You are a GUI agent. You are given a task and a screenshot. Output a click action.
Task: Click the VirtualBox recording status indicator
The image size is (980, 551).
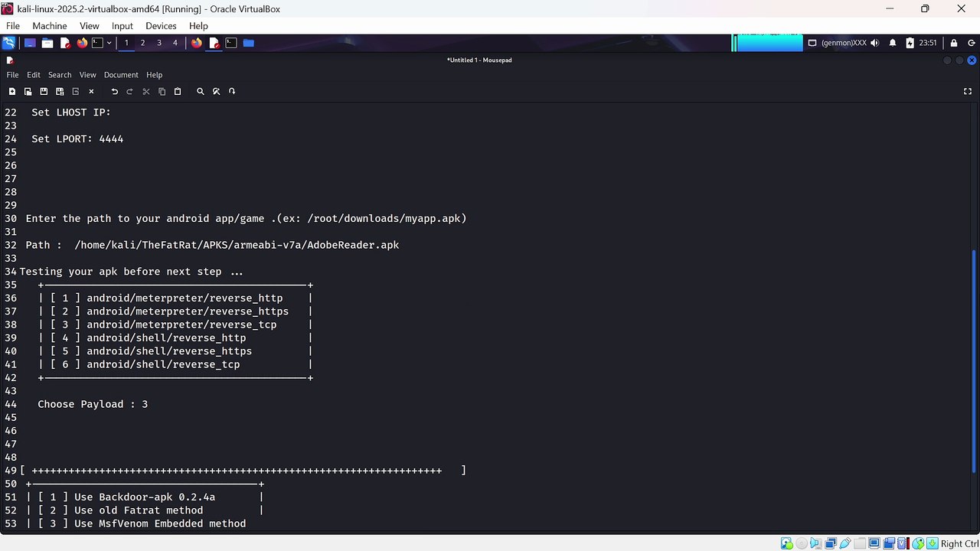coord(888,543)
